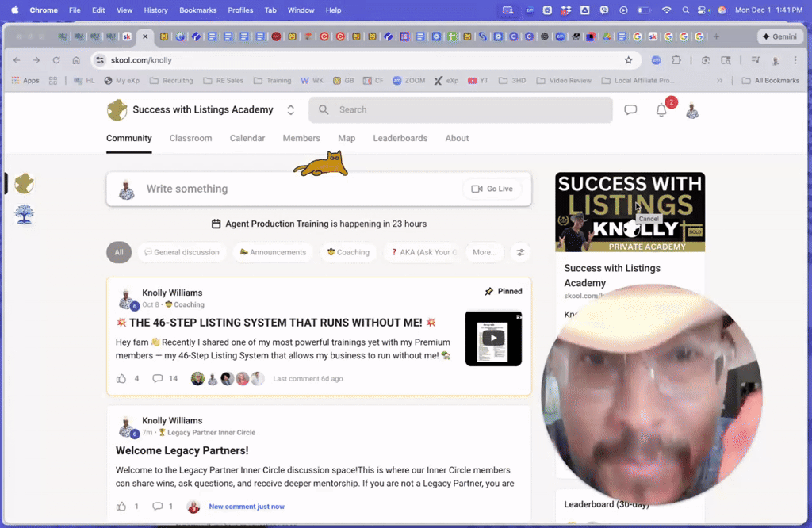Switch to the Calendar tab
This screenshot has height=528, width=812.
[x=247, y=138]
